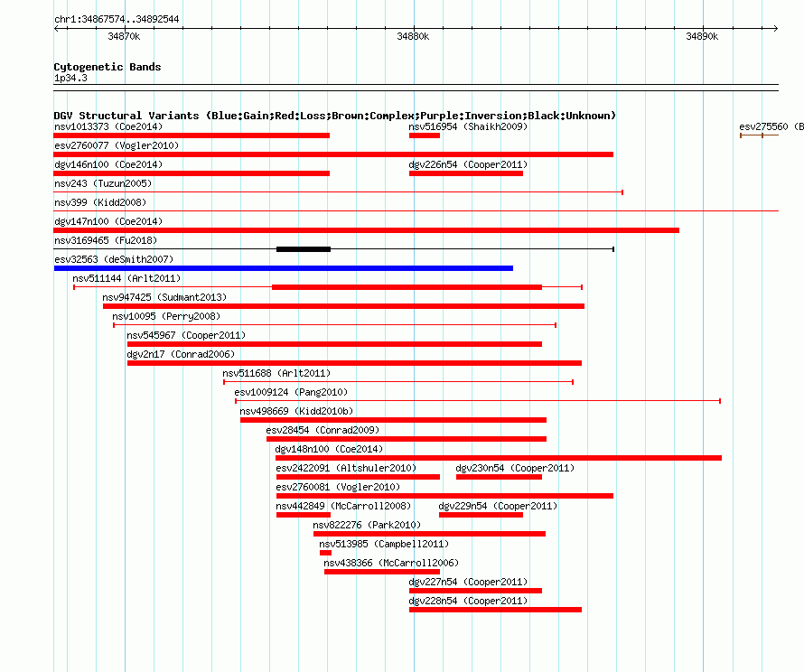Open the nsv243 (Tuzun2005) variant entry

point(103,183)
